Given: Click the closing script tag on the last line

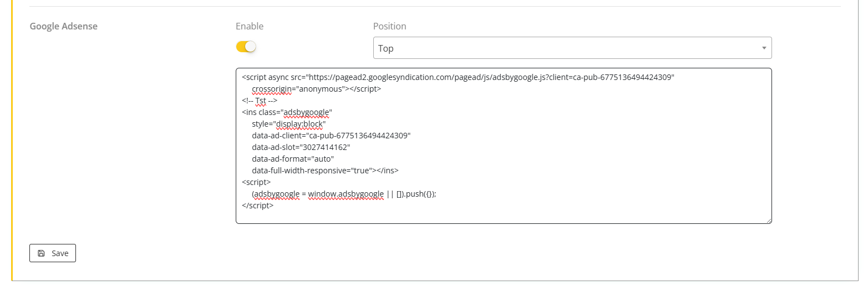Looking at the screenshot, I should point(258,206).
